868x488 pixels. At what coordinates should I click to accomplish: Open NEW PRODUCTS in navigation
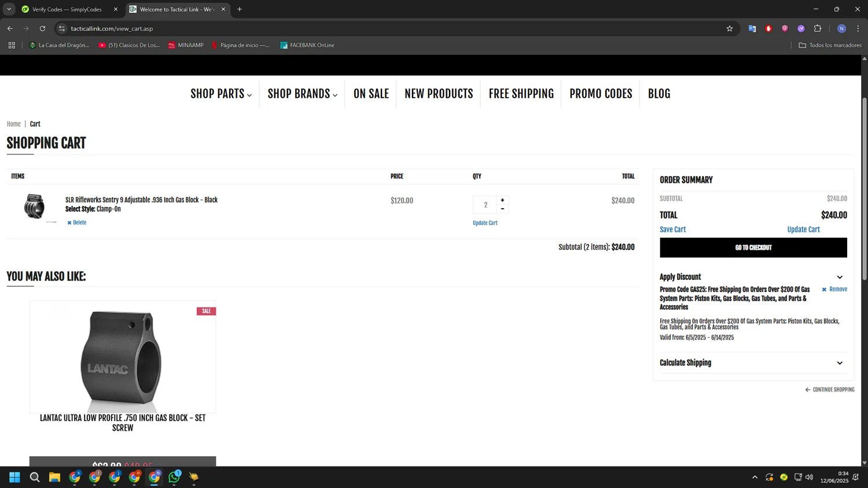pos(439,94)
